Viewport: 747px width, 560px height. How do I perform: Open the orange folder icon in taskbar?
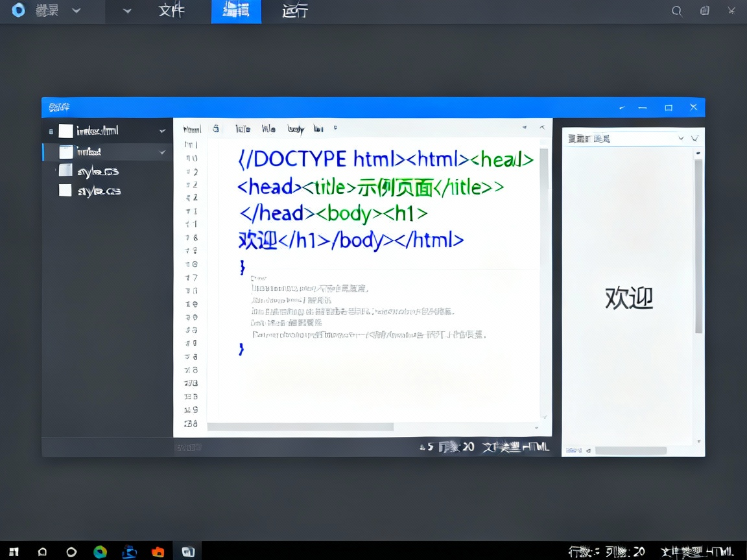coord(158,552)
